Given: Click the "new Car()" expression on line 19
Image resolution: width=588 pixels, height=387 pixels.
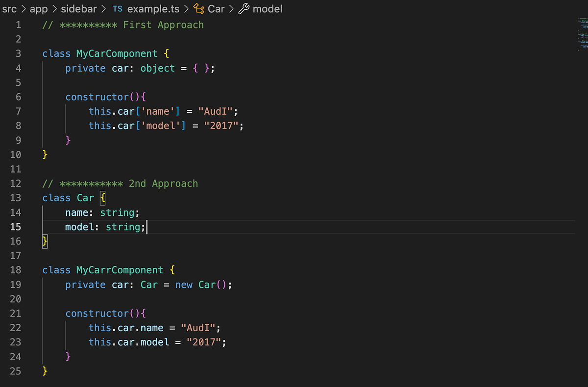Looking at the screenshot, I should [x=204, y=284].
